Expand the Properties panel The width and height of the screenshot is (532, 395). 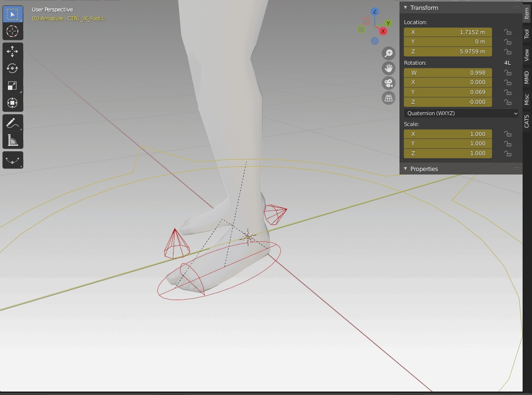[424, 169]
